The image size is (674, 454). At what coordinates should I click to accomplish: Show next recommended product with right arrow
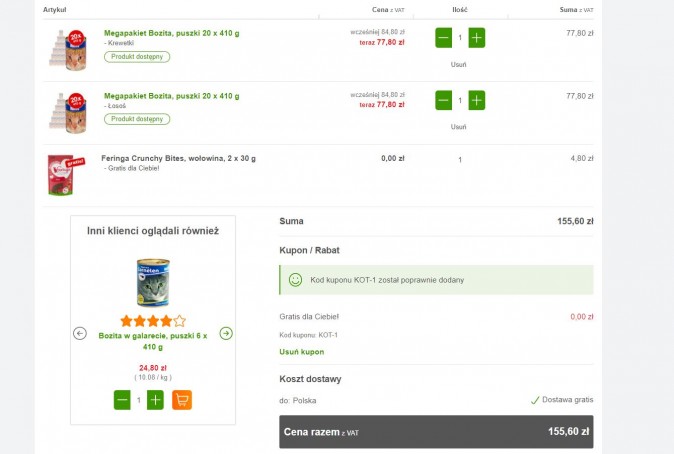tap(226, 333)
